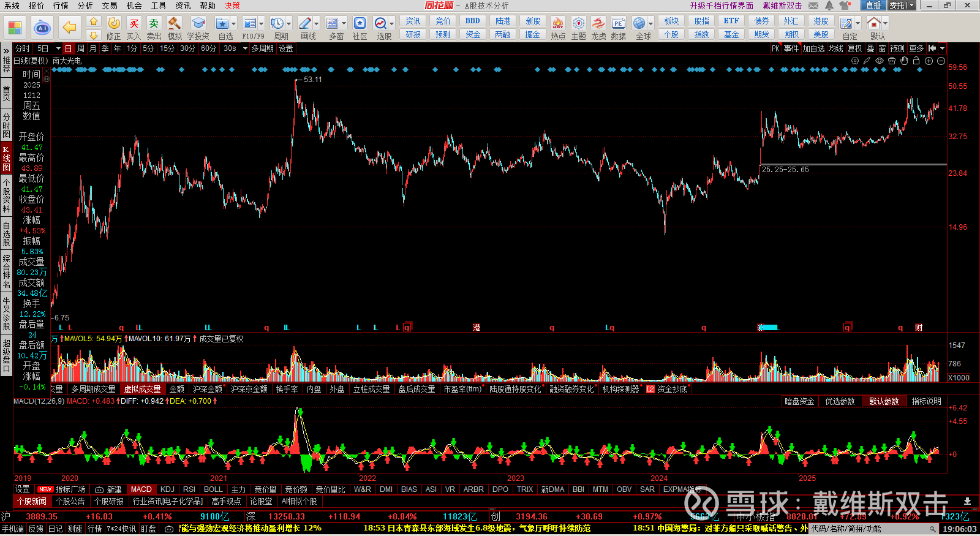Zoom out chart with minus circle icon
This screenshot has width=980, height=536.
(x=941, y=61)
